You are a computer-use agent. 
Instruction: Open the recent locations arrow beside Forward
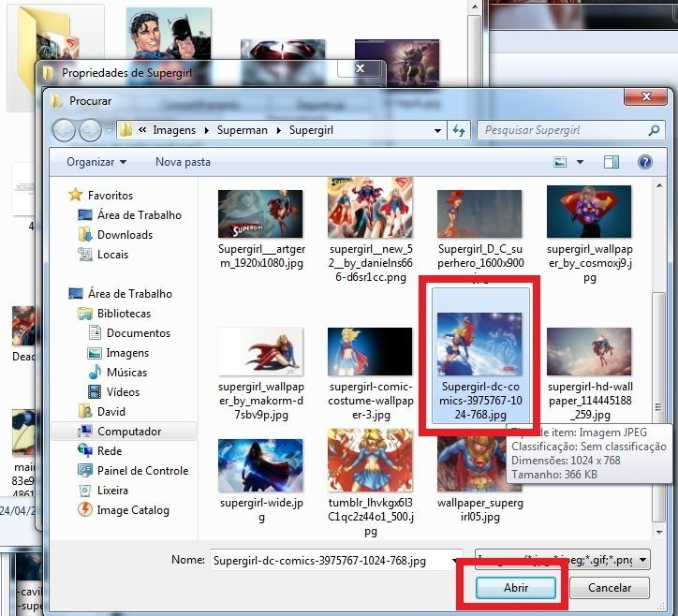109,130
